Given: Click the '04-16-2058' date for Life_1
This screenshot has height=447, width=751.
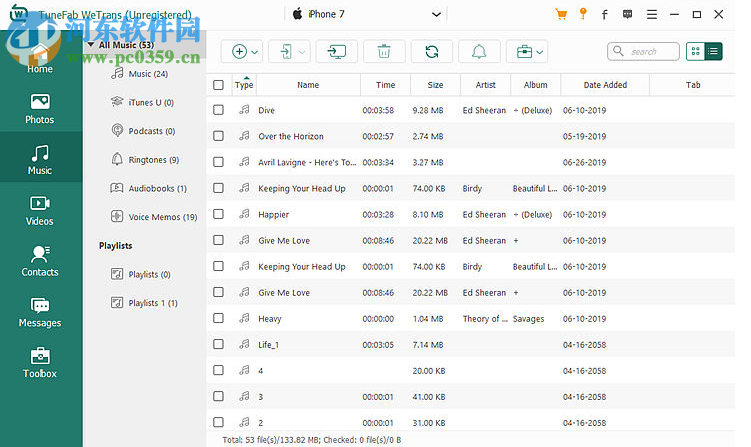Looking at the screenshot, I should pyautogui.click(x=584, y=344).
